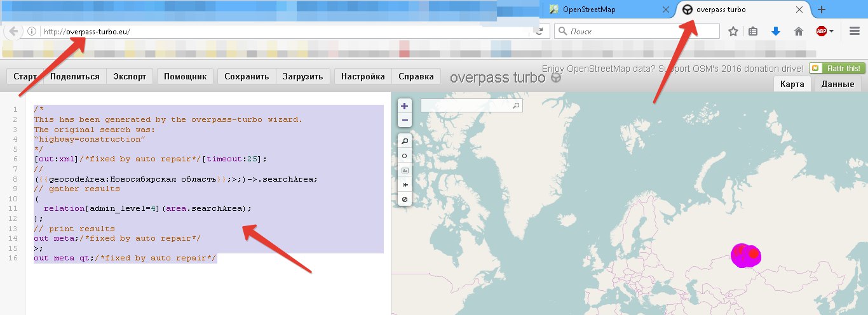The image size is (868, 315).
Task: Click the circle locate-me map control
Action: 405,156
